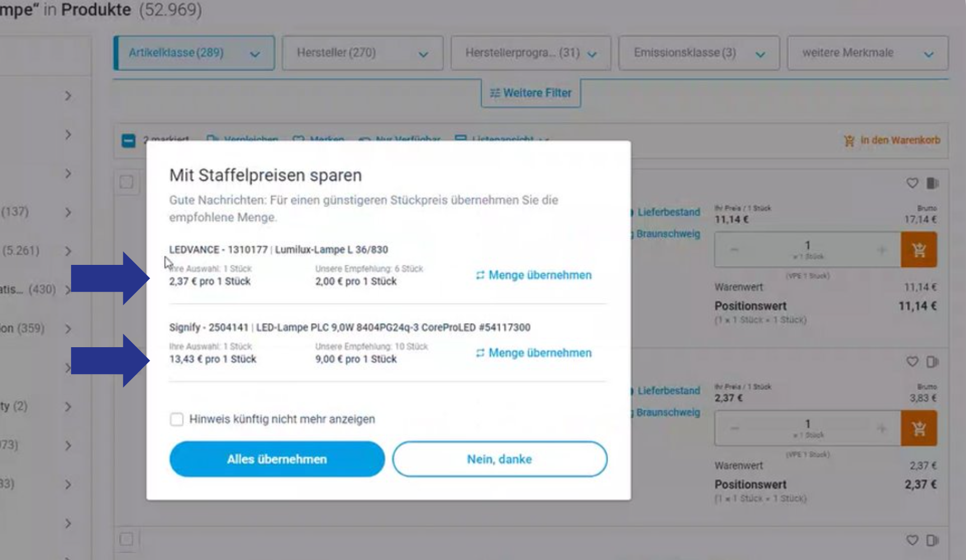Click the results count '(52.969)'

coord(170,10)
